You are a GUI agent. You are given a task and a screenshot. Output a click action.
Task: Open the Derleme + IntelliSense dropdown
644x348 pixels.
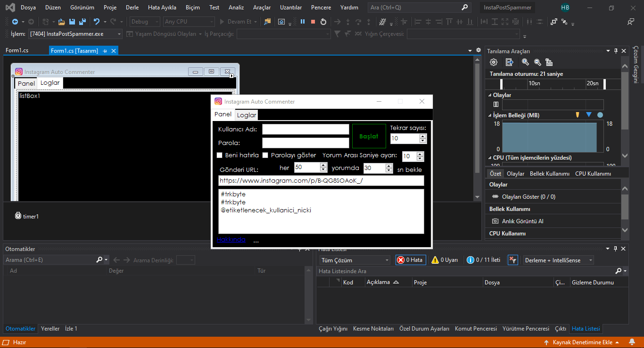coord(559,260)
